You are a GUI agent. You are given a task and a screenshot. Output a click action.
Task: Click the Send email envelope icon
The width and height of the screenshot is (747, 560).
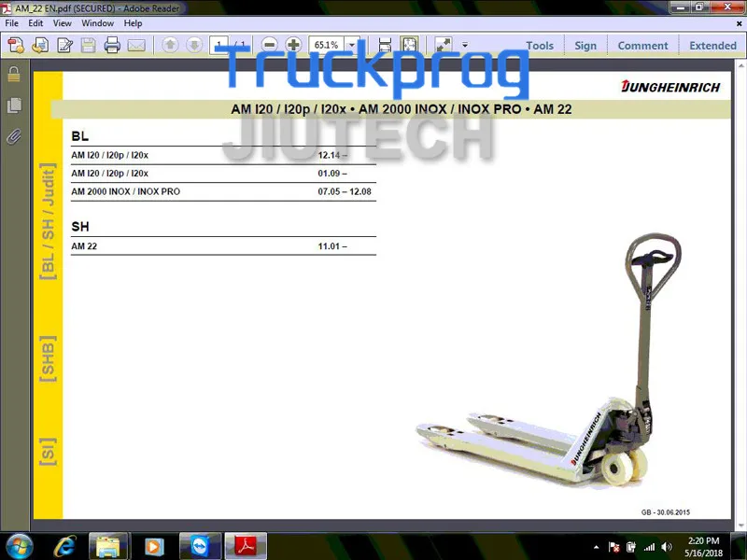pyautogui.click(x=136, y=45)
